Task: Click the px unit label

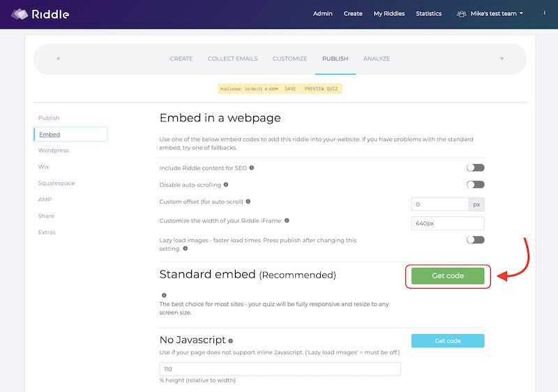Action: pos(476,204)
